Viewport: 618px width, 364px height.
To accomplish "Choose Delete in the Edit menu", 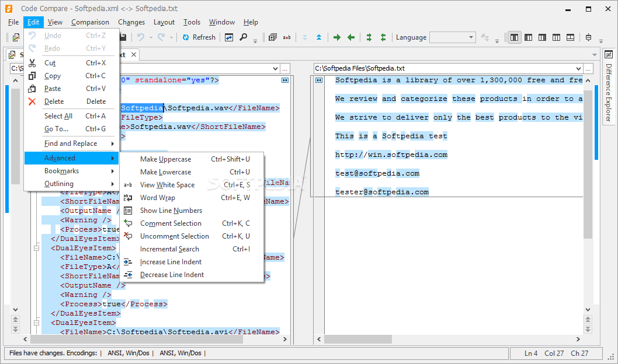I will [71, 101].
